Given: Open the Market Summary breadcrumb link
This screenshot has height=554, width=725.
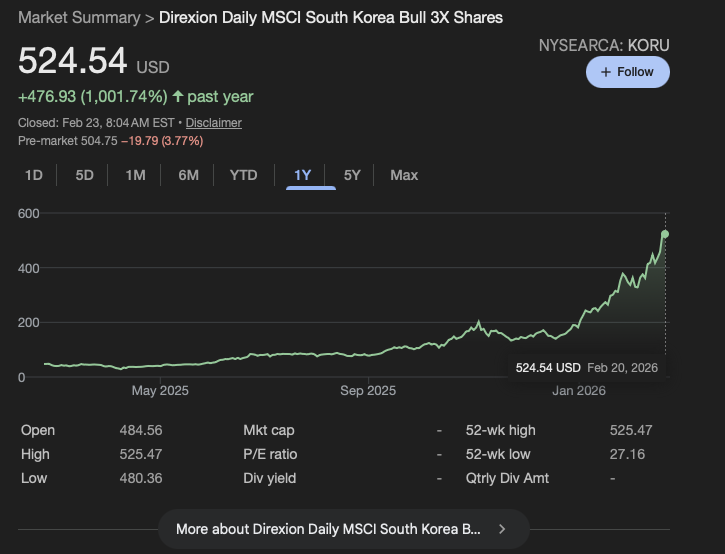Looking at the screenshot, I should click(79, 18).
